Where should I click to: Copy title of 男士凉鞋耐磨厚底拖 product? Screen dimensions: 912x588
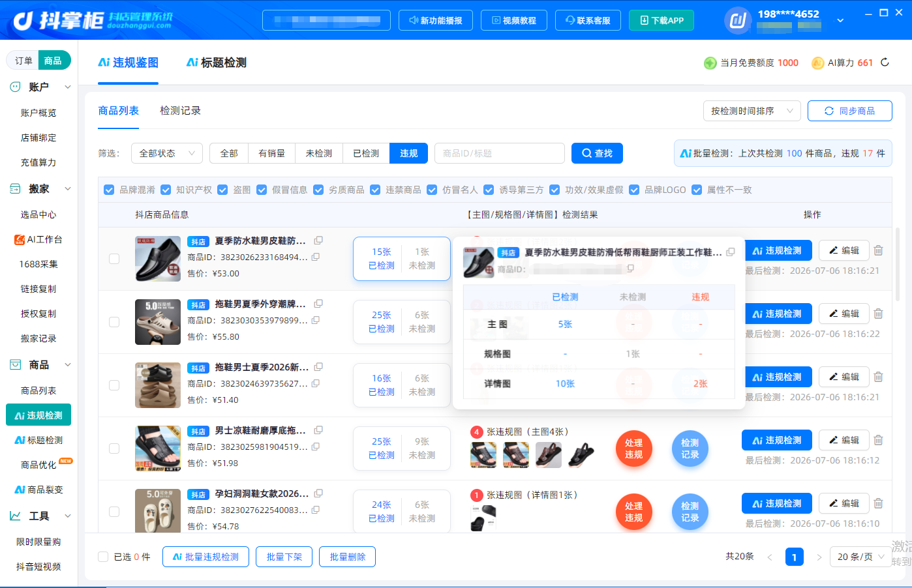(x=318, y=430)
